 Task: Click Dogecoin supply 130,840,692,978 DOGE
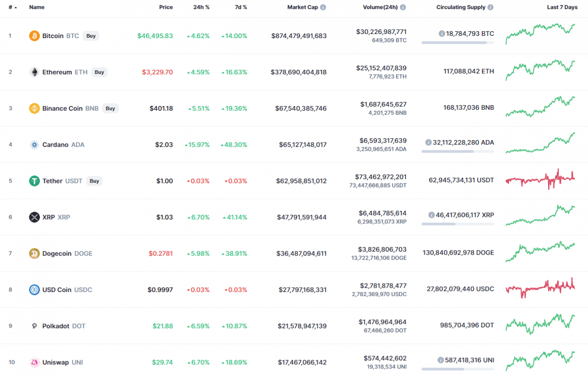(x=458, y=253)
